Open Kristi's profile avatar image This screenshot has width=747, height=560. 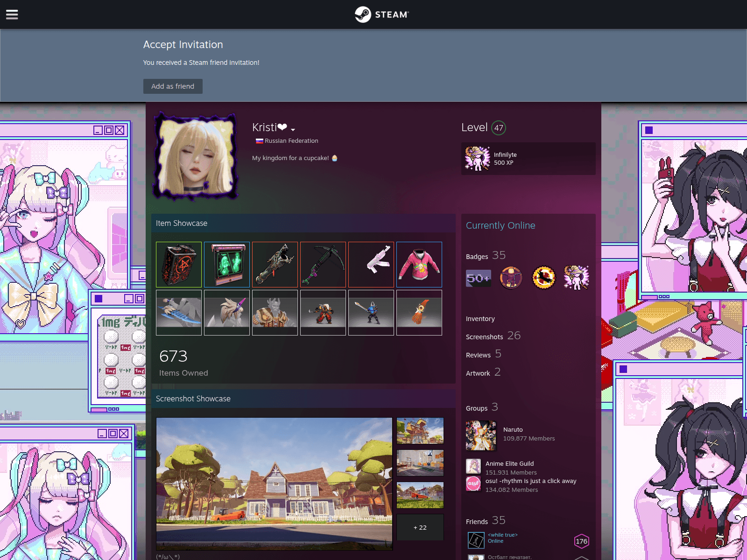[x=196, y=157]
